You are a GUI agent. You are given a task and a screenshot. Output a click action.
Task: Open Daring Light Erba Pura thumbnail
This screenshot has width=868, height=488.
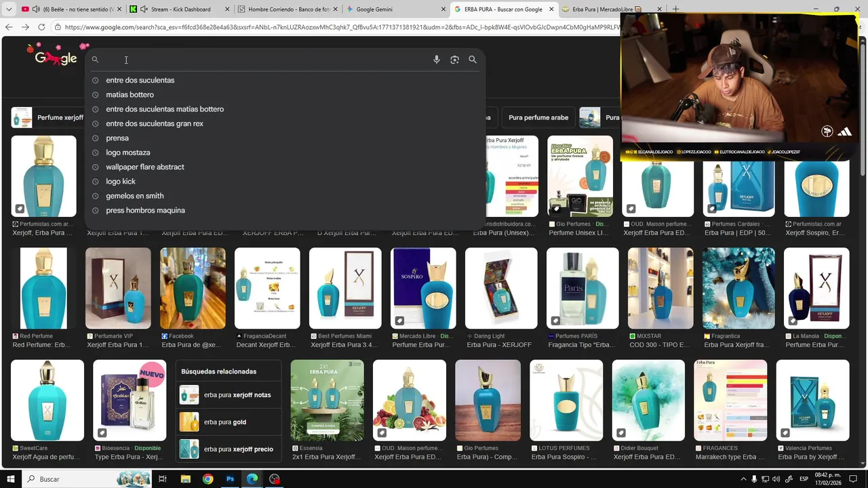click(501, 288)
